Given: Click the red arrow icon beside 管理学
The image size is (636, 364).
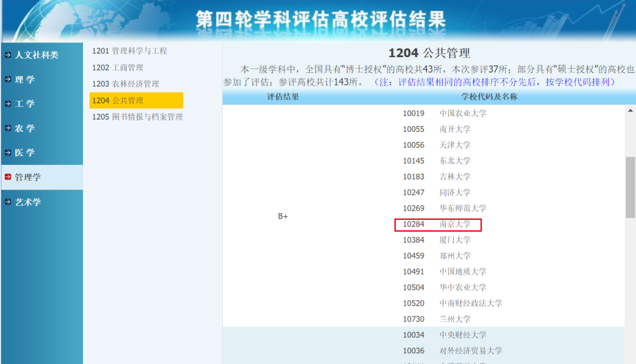Looking at the screenshot, I should click(8, 177).
